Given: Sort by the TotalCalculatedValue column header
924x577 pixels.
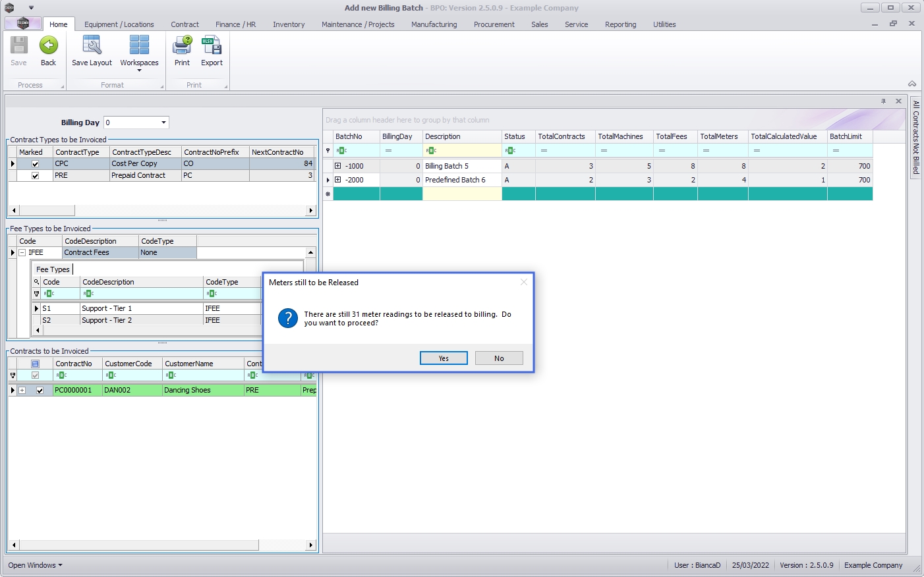Looking at the screenshot, I should (788, 136).
